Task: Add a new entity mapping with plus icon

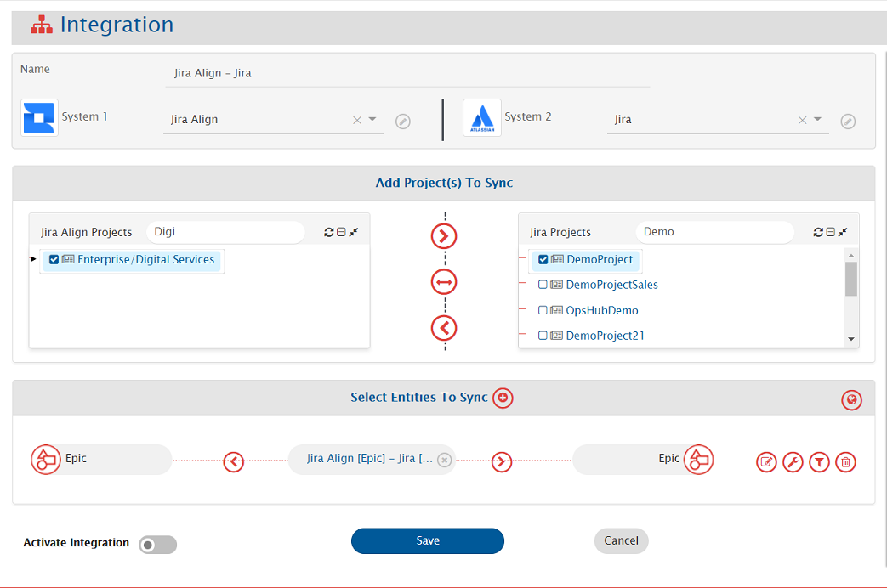Action: click(503, 398)
